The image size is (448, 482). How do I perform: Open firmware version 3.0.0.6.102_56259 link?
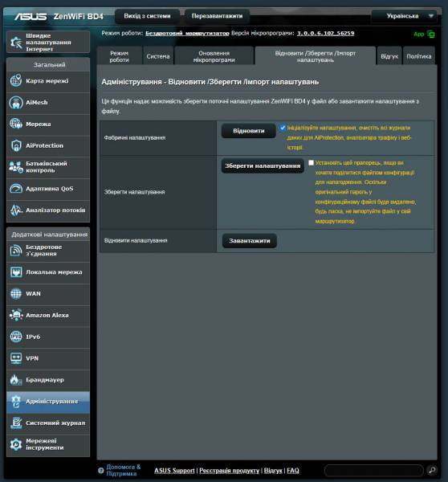click(325, 33)
